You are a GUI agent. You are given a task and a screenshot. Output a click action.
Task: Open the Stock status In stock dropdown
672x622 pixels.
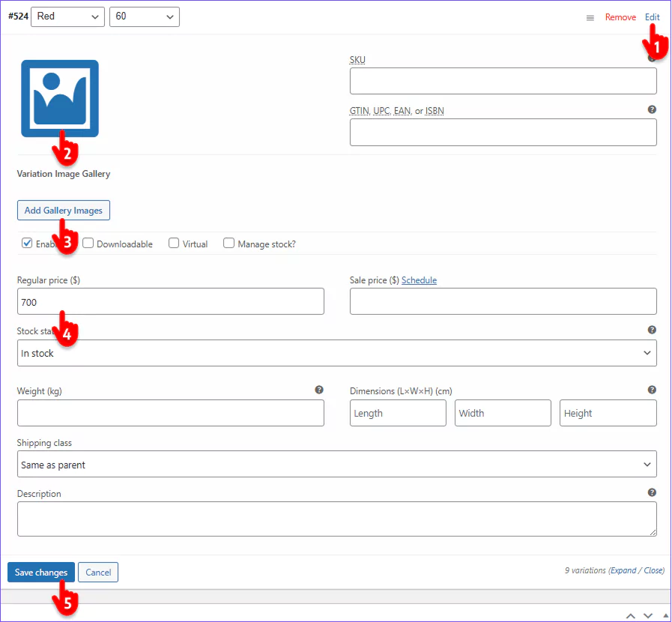point(337,353)
